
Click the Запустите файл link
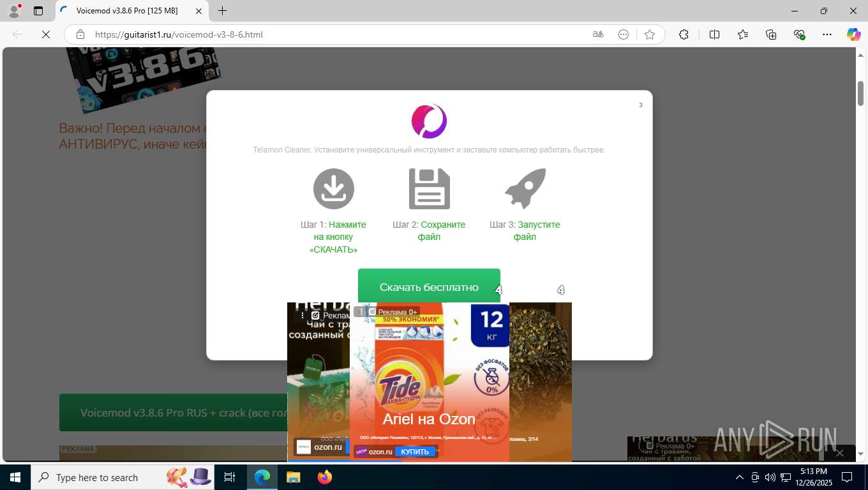coord(538,230)
